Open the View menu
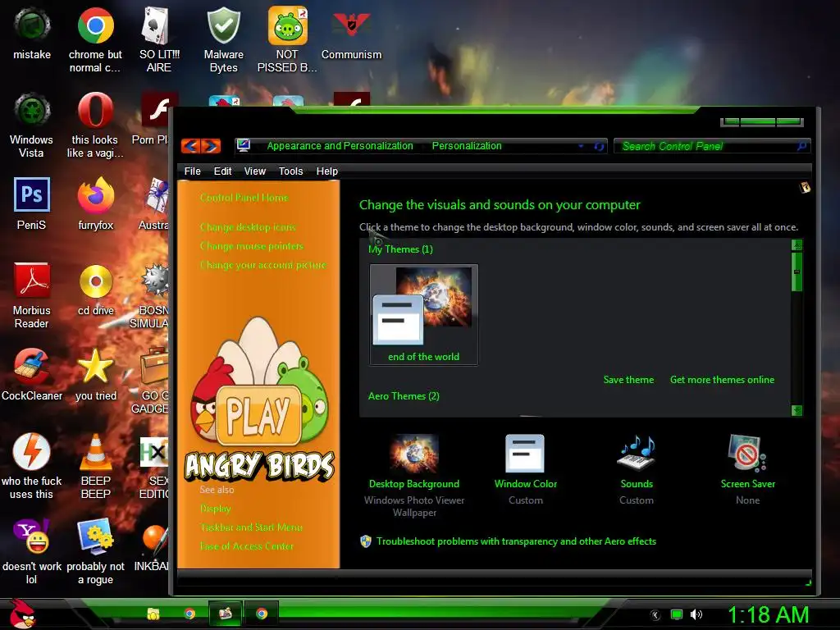Screen dimensions: 840x630 pos(255,171)
